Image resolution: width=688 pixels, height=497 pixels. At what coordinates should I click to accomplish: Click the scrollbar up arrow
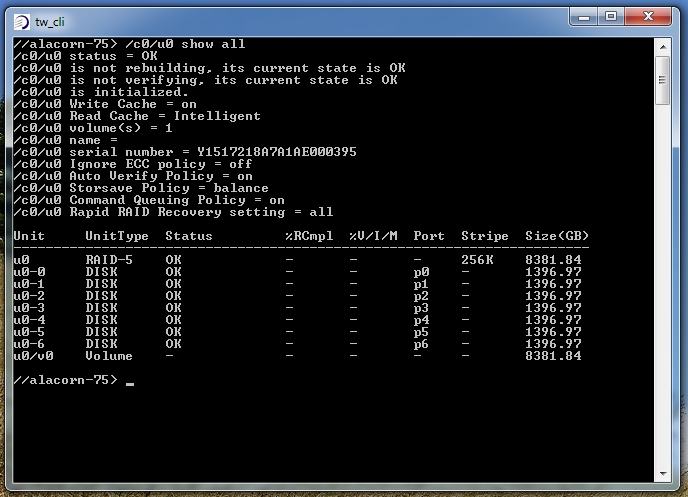click(x=663, y=46)
